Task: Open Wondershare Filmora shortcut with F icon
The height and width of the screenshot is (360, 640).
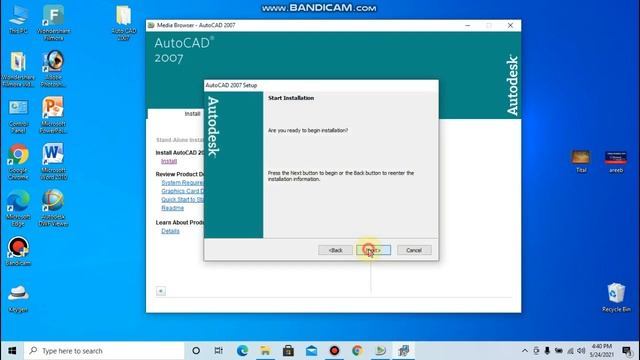Action: (53, 22)
